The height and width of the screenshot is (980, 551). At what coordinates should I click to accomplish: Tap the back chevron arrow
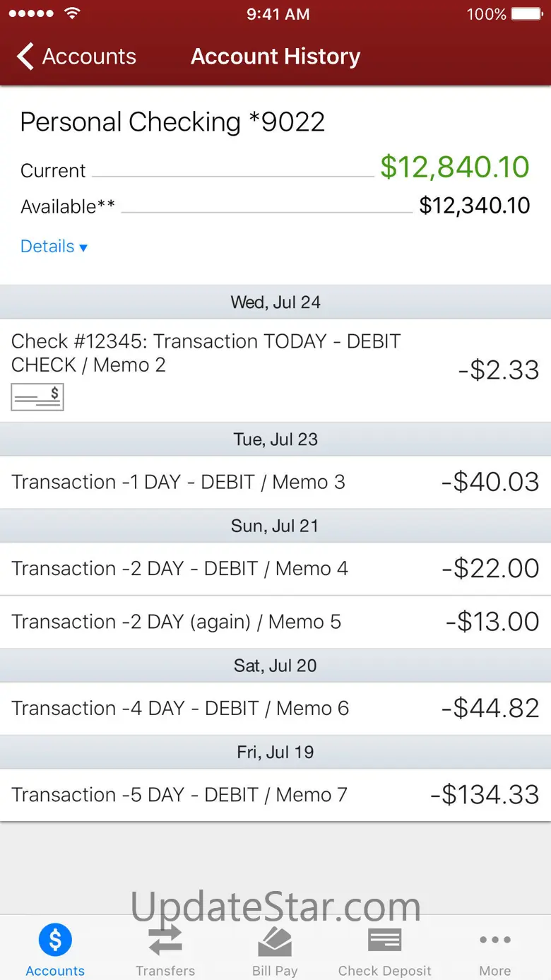[x=25, y=57]
